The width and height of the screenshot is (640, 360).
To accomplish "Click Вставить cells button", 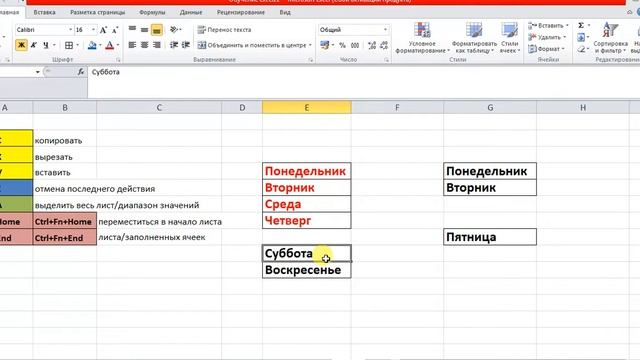I will tap(547, 26).
